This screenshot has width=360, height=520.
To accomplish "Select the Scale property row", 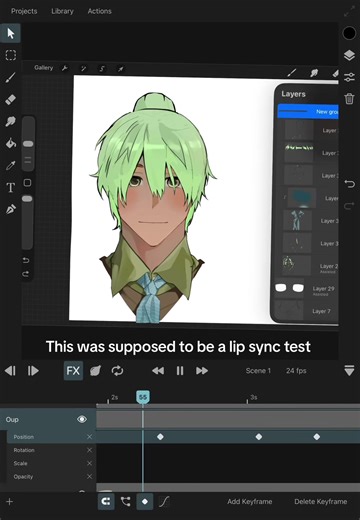I will 51,463.
